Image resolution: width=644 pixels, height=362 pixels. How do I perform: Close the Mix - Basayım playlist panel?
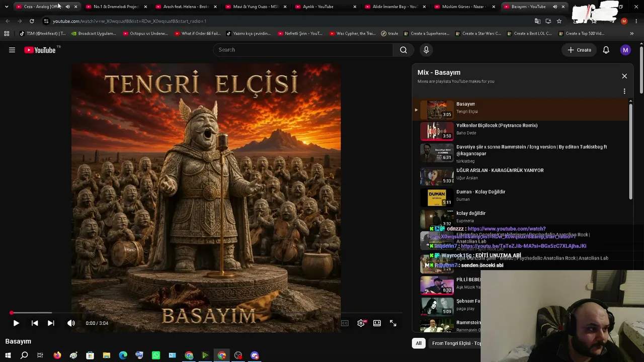click(624, 76)
